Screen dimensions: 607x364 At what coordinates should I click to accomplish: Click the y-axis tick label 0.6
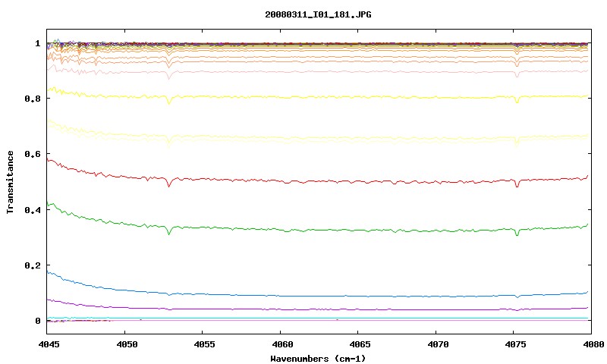pyautogui.click(x=33, y=154)
